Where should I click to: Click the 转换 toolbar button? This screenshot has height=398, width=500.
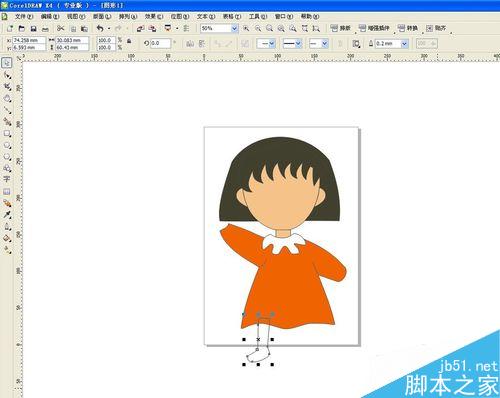408,28
